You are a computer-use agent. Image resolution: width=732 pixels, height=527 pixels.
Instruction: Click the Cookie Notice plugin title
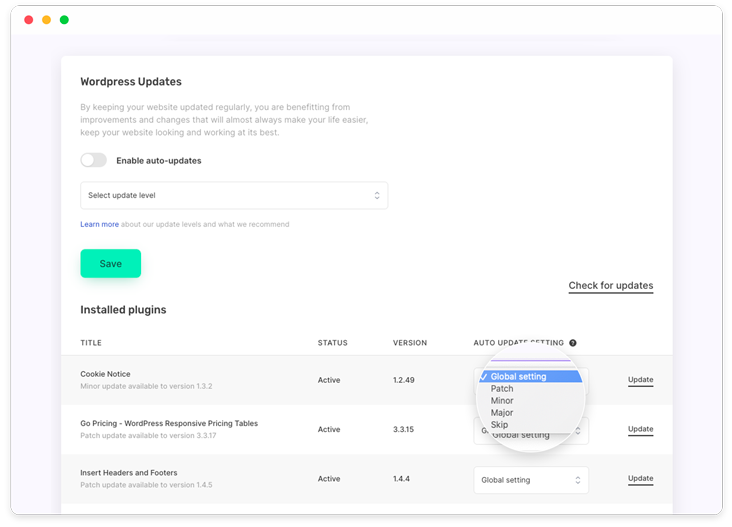point(106,374)
